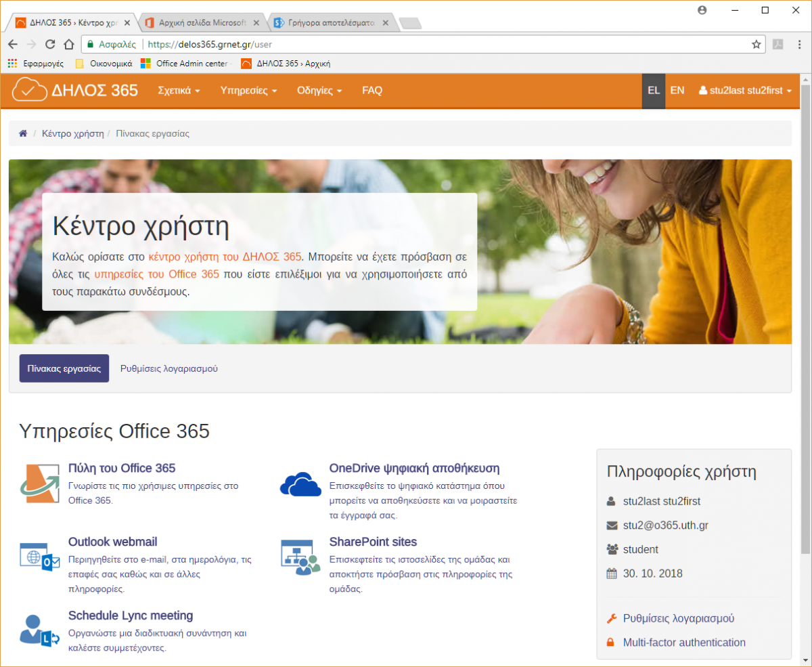Switch language to EN
This screenshot has height=667, width=812.
click(x=677, y=90)
